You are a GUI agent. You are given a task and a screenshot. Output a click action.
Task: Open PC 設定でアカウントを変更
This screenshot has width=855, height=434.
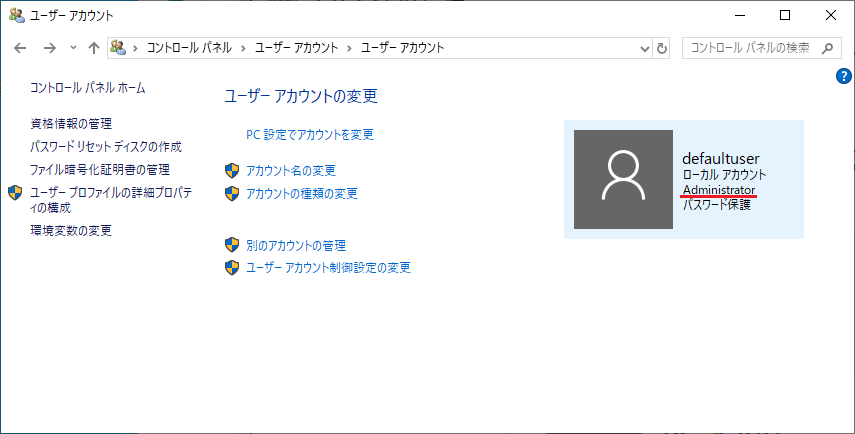click(x=310, y=135)
